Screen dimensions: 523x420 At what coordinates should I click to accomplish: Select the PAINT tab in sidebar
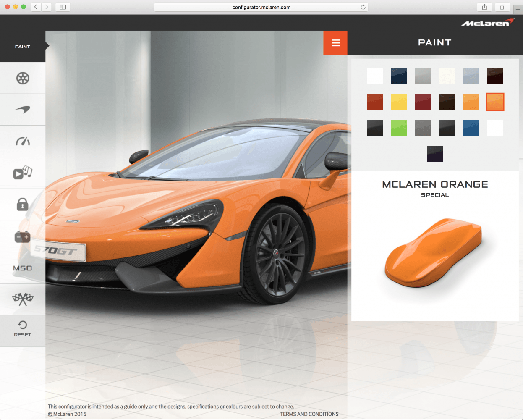[23, 47]
